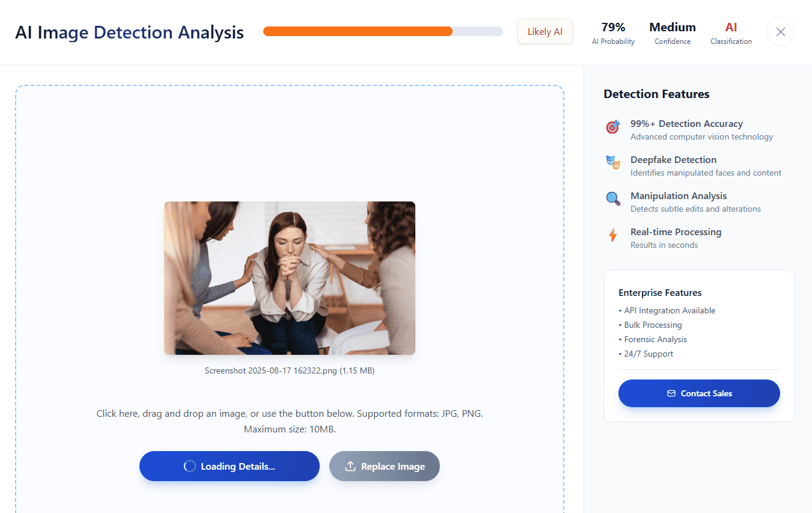Click the target icon beside Detection Accuracy
This screenshot has height=513, width=812.
[x=612, y=127]
